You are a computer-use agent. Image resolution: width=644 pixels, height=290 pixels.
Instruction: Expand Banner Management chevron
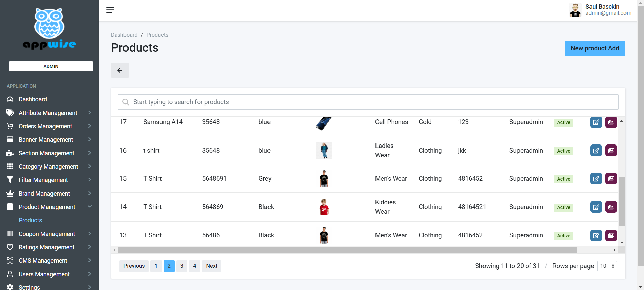(90, 139)
